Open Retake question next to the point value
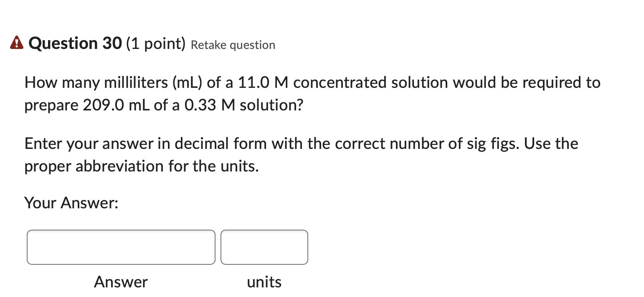Image resolution: width=644 pixels, height=297 pixels. [233, 45]
